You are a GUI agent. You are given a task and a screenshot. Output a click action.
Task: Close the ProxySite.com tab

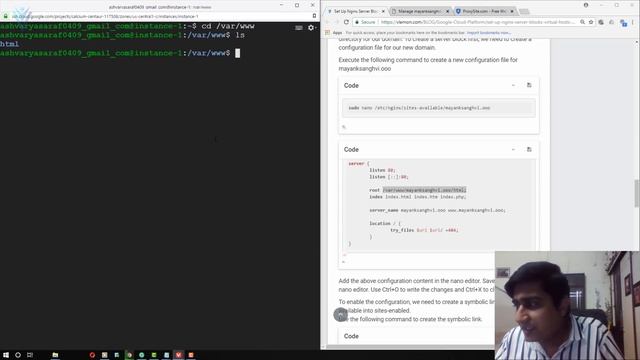point(512,11)
